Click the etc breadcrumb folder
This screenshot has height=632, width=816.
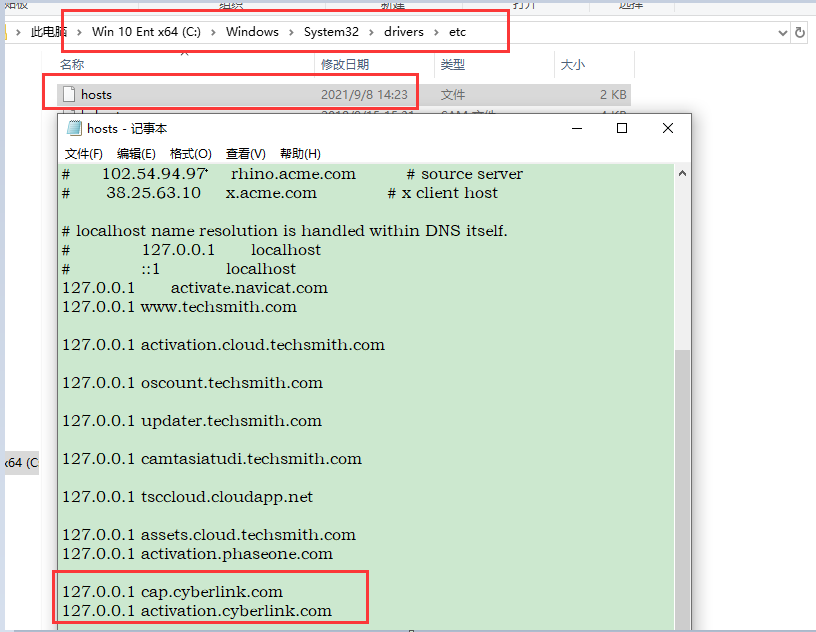457,32
